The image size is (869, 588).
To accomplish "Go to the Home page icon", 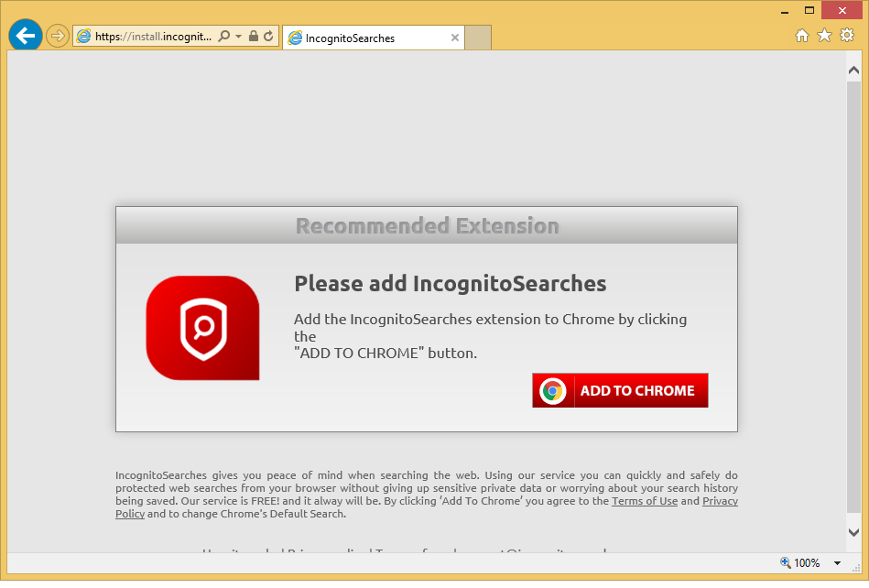I will click(802, 36).
